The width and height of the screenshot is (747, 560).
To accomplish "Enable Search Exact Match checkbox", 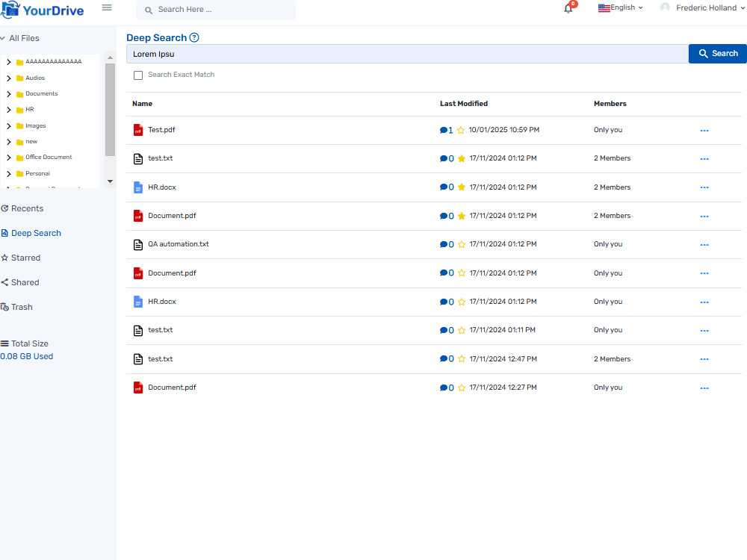I will click(138, 75).
